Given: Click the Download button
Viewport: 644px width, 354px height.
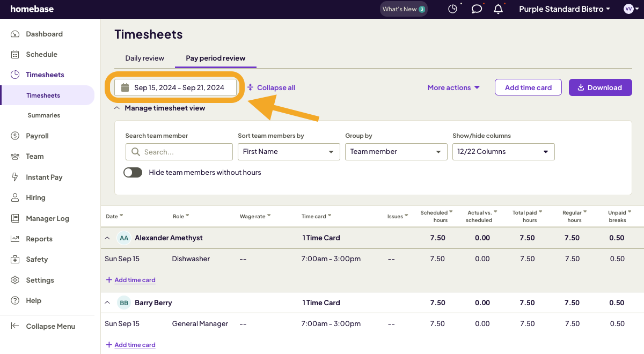Looking at the screenshot, I should [600, 87].
